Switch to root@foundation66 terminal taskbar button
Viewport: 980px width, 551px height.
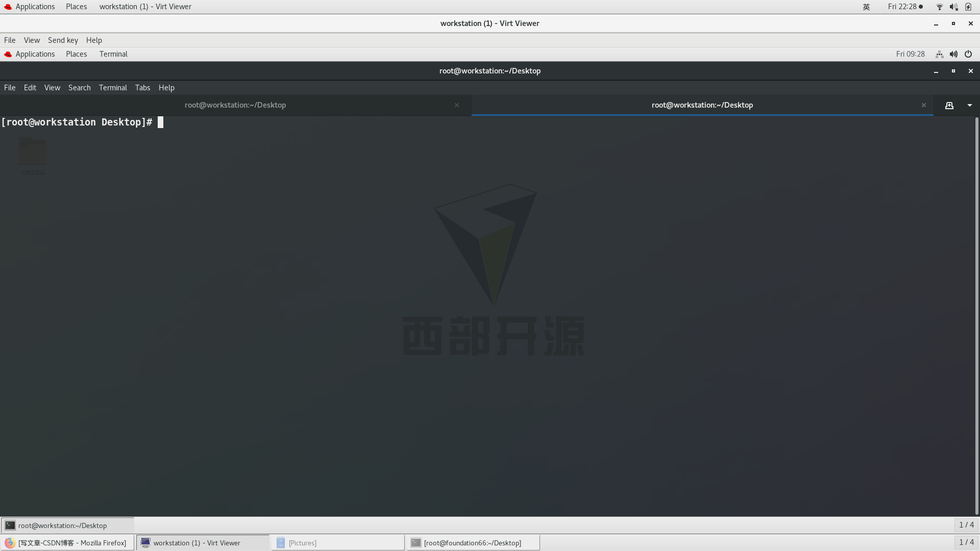[472, 543]
